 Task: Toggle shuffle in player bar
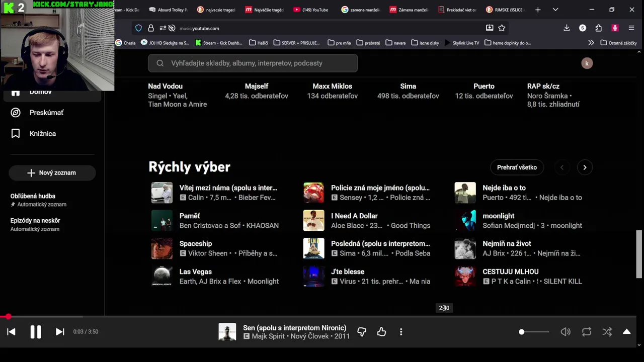point(607,332)
